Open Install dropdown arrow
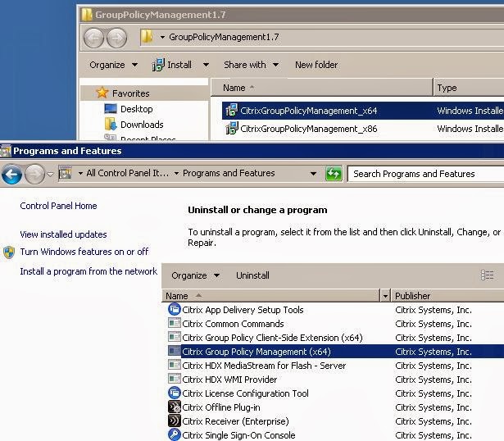 (x=206, y=65)
